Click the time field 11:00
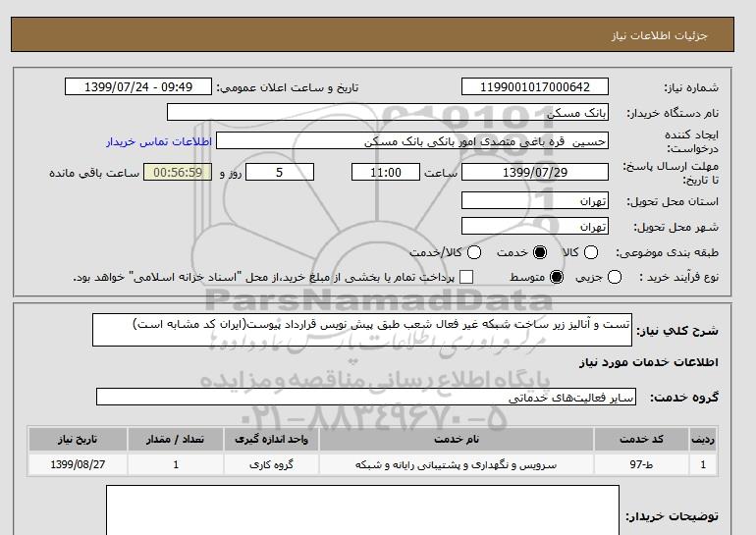756x535 pixels. coord(386,172)
